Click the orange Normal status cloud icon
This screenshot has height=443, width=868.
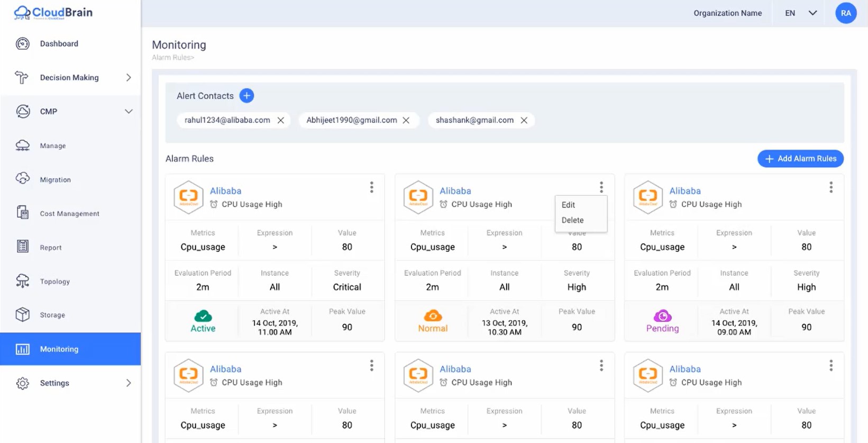point(433,316)
